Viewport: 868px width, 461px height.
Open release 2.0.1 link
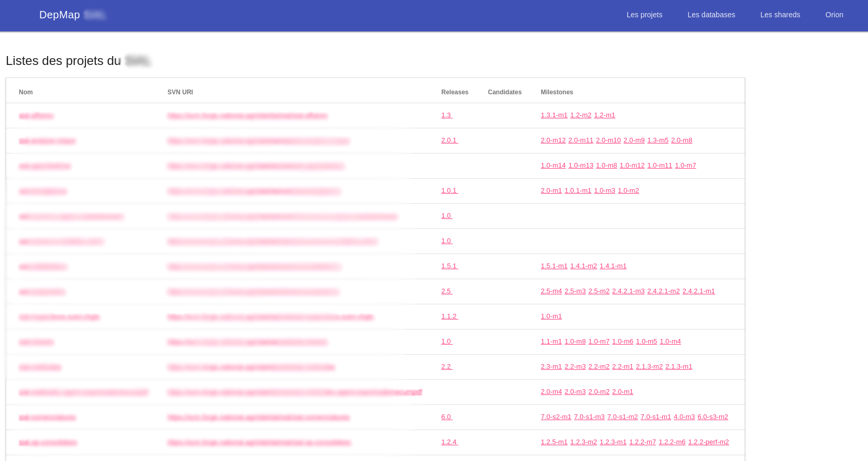pos(449,140)
